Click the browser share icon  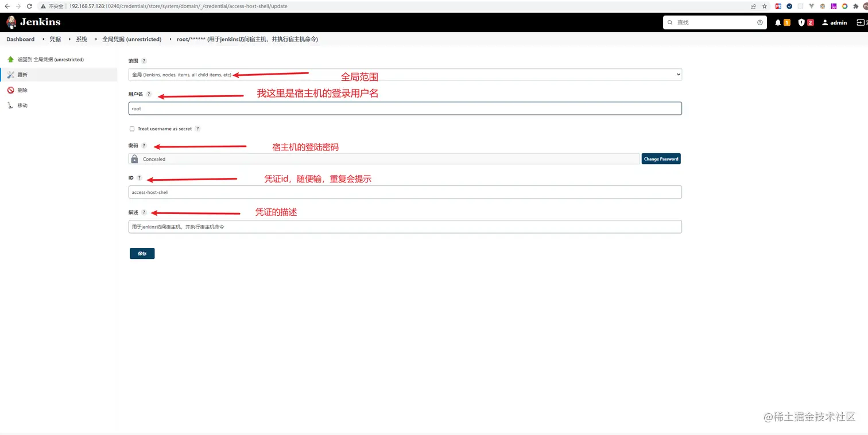(753, 6)
